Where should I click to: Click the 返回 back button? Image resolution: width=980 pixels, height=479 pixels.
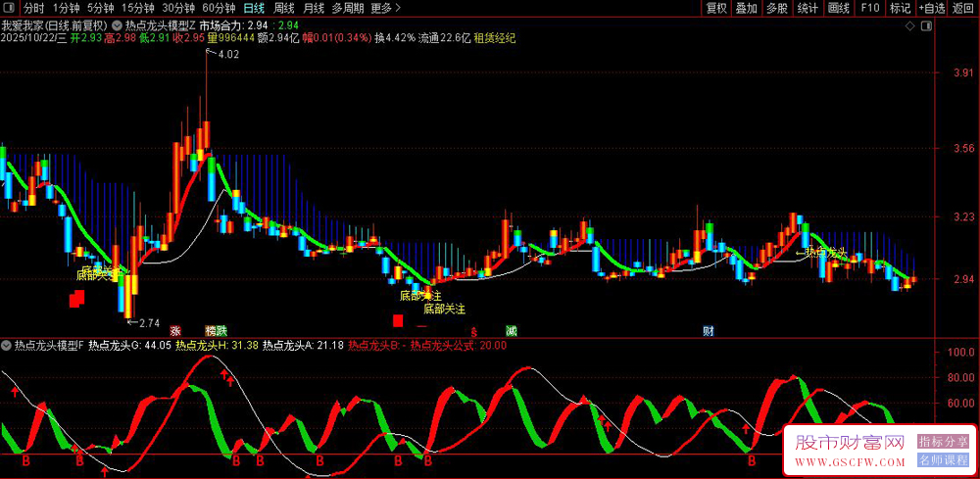963,8
